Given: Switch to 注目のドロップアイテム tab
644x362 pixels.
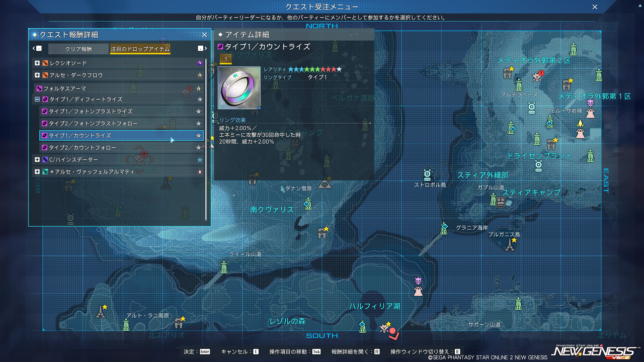Looking at the screenshot, I should (140, 49).
